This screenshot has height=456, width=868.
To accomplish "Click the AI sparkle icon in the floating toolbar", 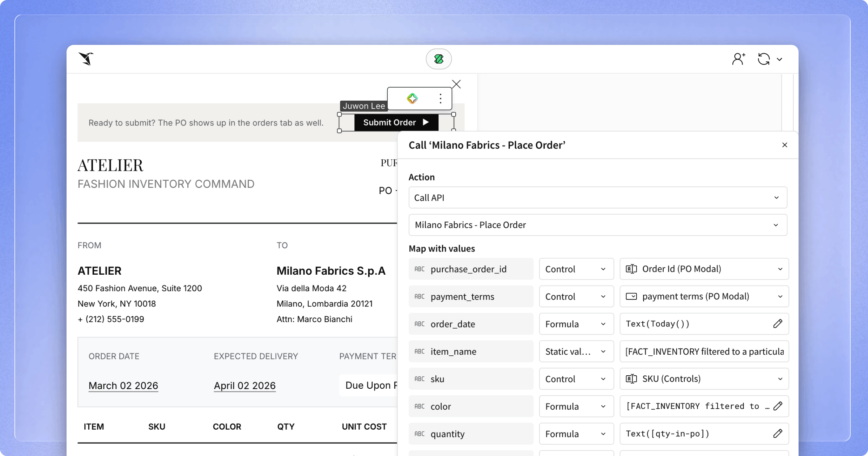I will tap(412, 98).
